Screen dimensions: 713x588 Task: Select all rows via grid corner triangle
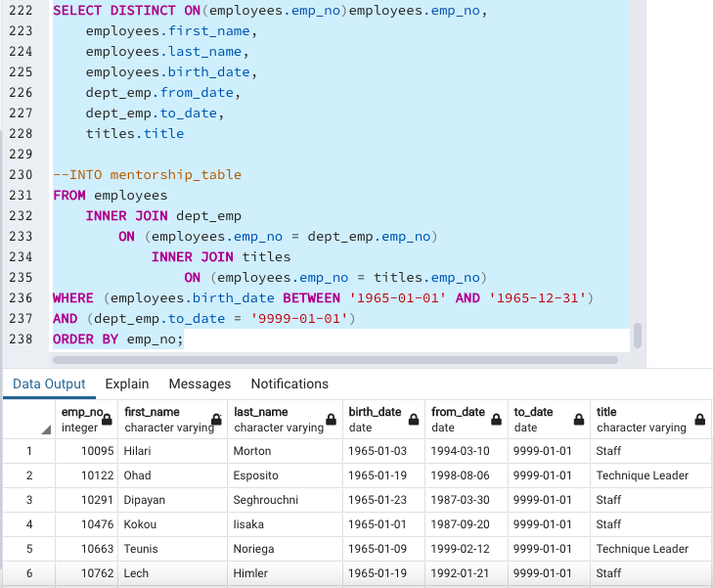(x=46, y=430)
